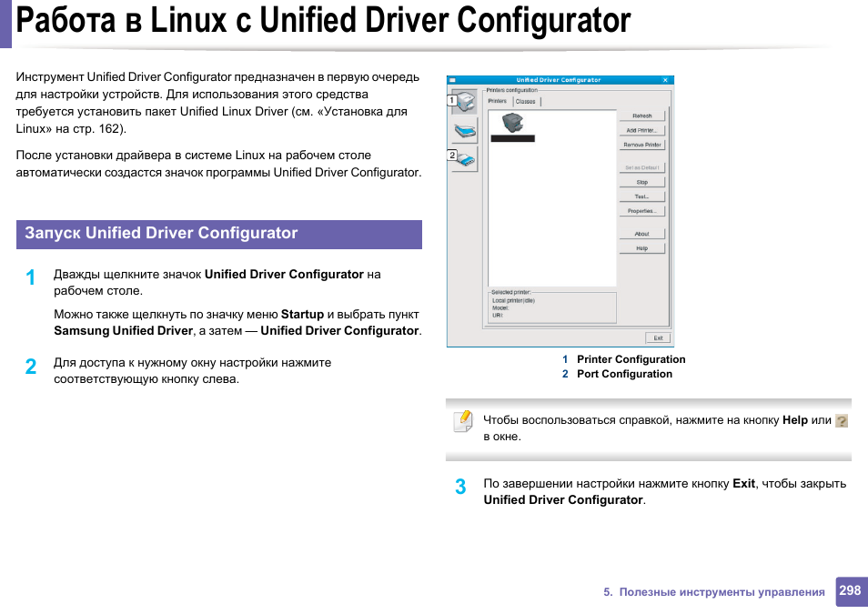Click the bold word 'Exit' in step 3
The width and height of the screenshot is (868, 614).
(x=743, y=483)
